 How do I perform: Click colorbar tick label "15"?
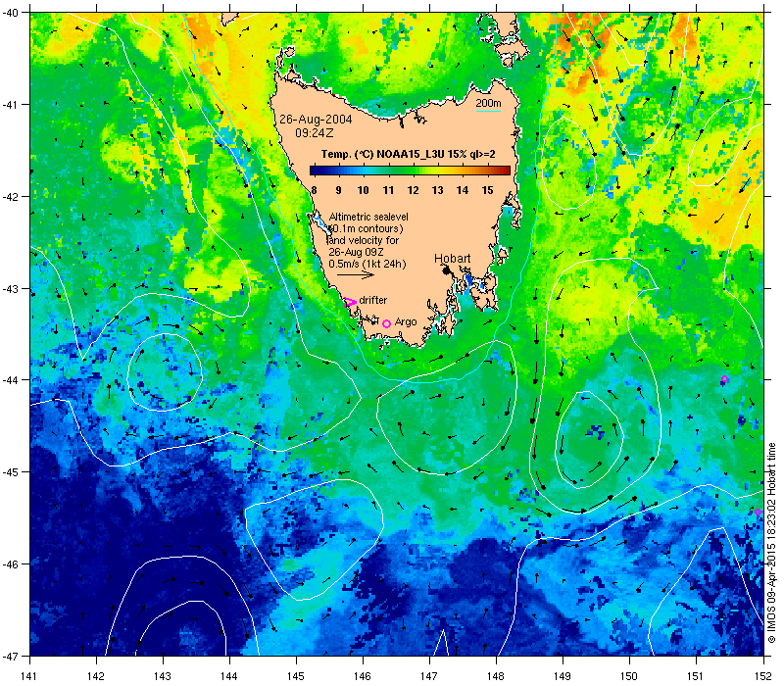click(x=487, y=190)
